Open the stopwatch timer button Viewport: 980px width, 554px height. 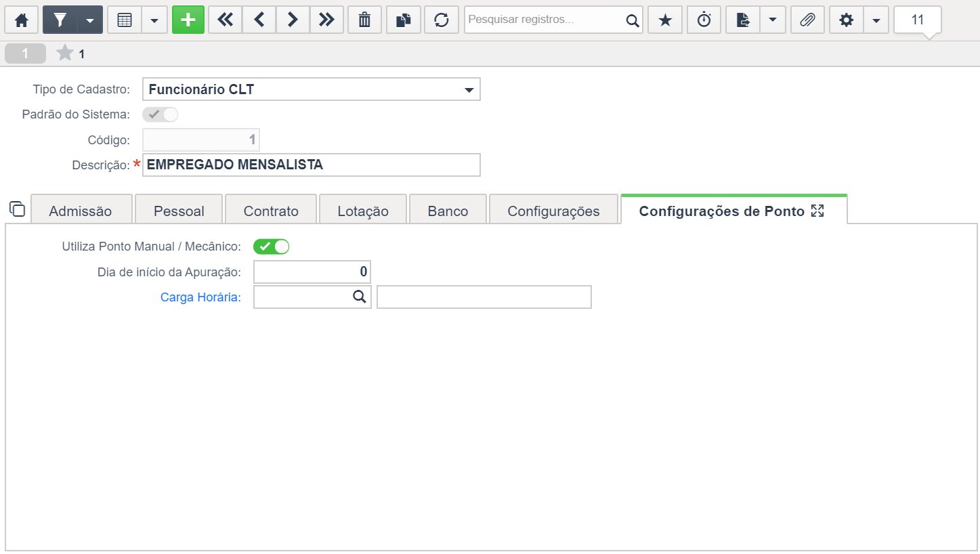tap(704, 20)
